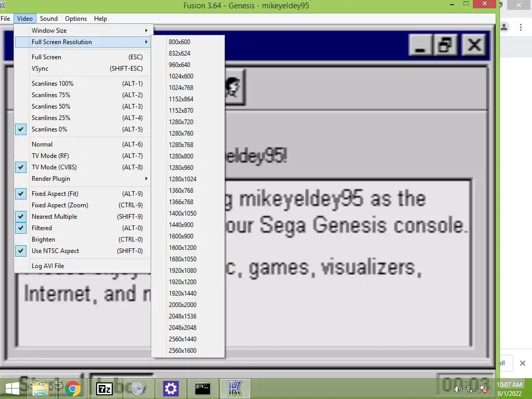532x399 pixels.
Task: Turn off the Filtered option
Action: pyautogui.click(x=83, y=228)
